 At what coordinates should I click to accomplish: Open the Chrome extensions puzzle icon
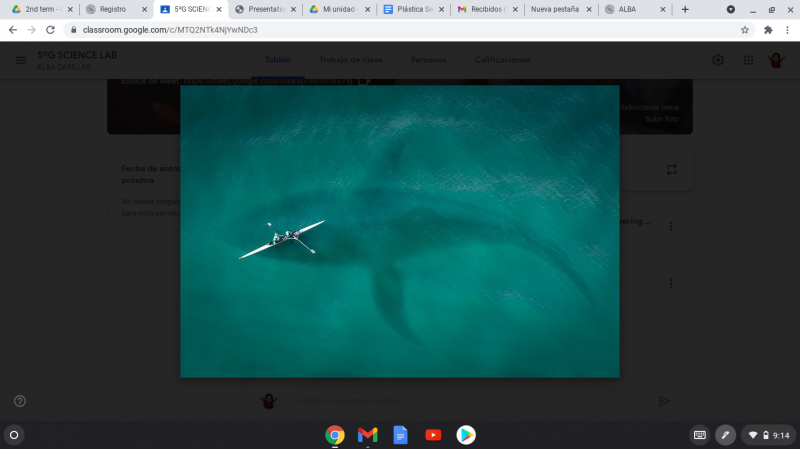tap(768, 30)
